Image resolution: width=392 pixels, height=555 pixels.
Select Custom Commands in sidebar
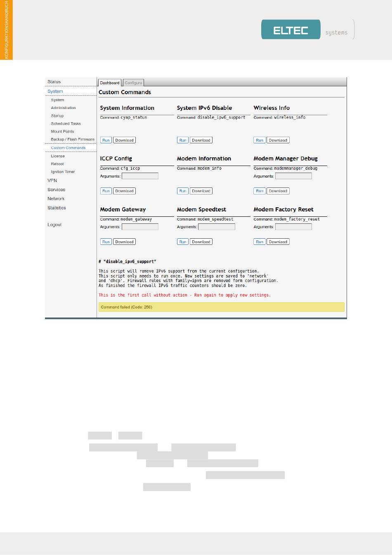click(68, 147)
